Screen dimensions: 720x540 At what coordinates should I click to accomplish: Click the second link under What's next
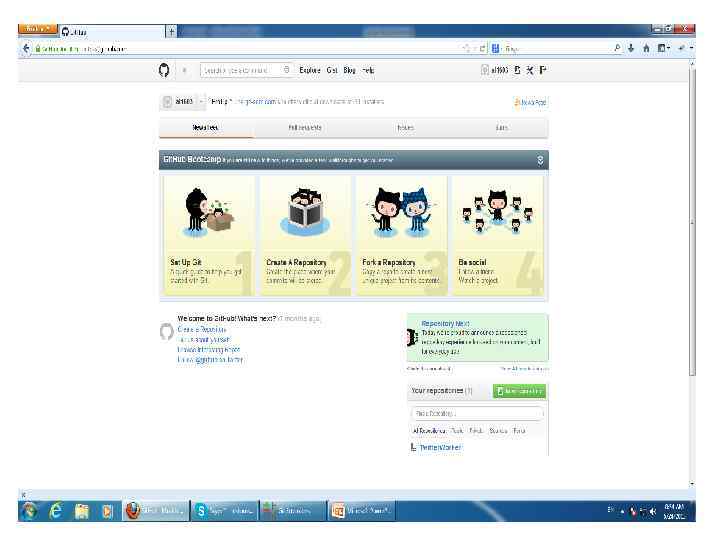coord(203,340)
